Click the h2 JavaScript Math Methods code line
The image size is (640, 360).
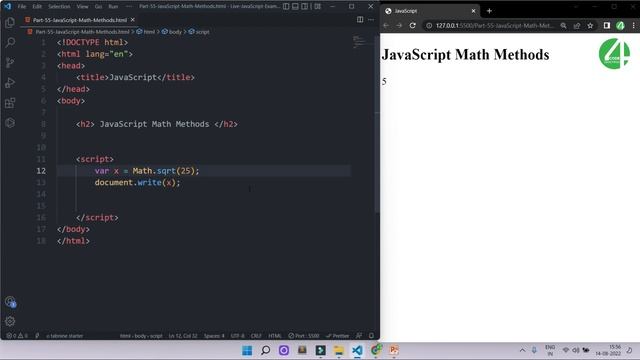point(157,124)
